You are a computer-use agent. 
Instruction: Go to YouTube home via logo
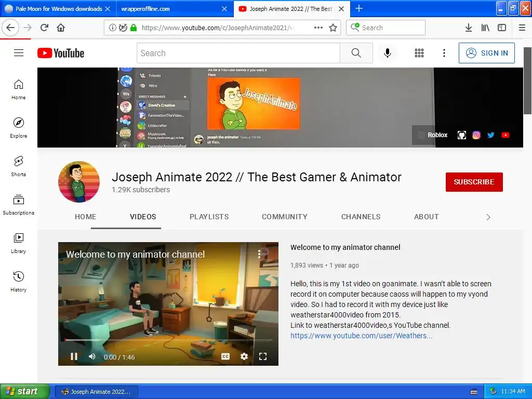click(61, 53)
